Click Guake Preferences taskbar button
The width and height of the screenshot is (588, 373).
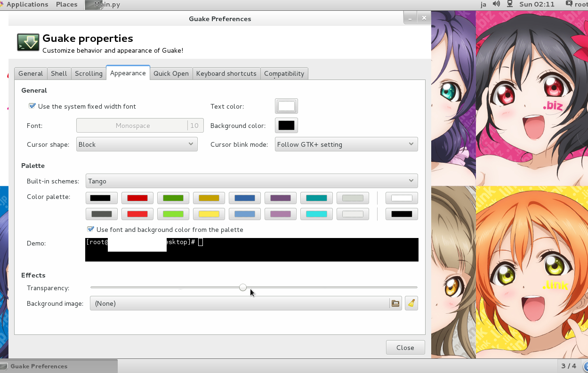(59, 366)
